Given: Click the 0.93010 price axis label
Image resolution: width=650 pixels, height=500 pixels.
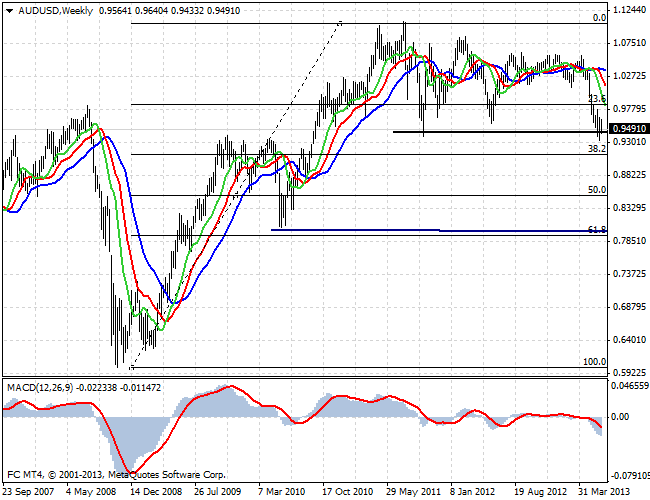Looking at the screenshot, I should [629, 142].
